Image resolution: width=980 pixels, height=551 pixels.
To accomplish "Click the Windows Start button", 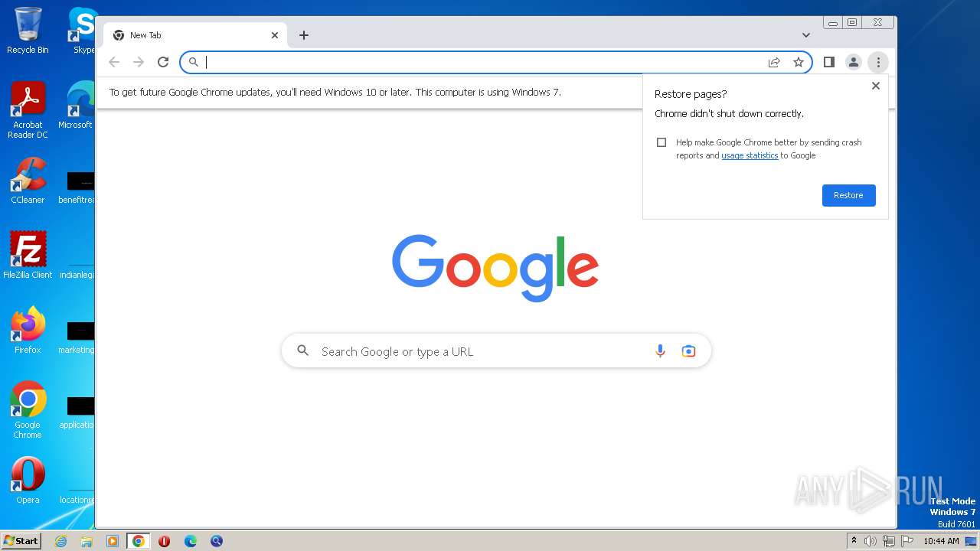I will pyautogui.click(x=21, y=540).
